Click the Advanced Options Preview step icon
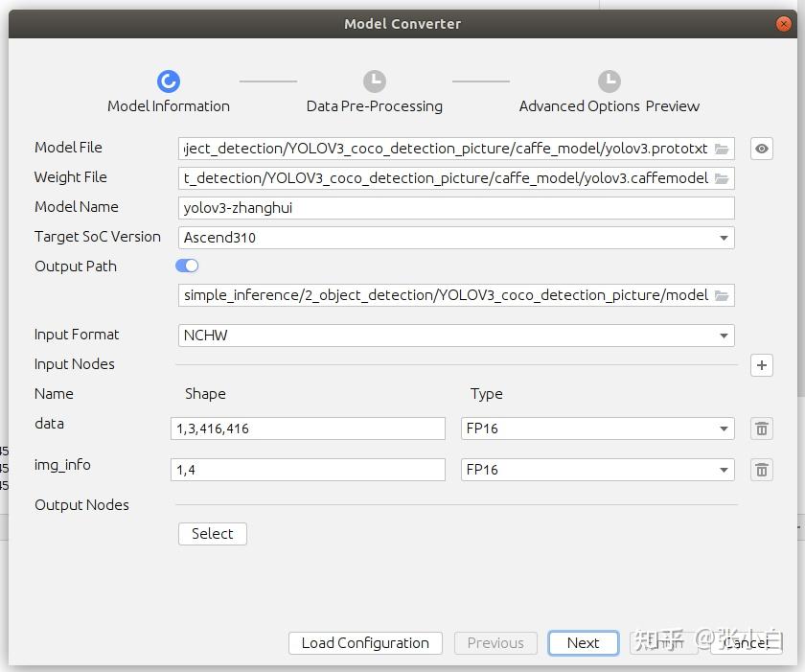Image resolution: width=805 pixels, height=672 pixels. [x=609, y=81]
